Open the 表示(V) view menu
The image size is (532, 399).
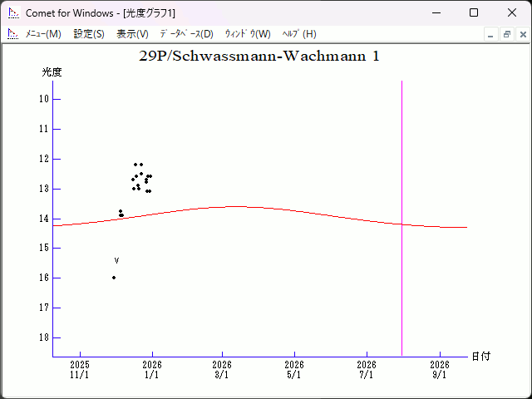point(132,34)
